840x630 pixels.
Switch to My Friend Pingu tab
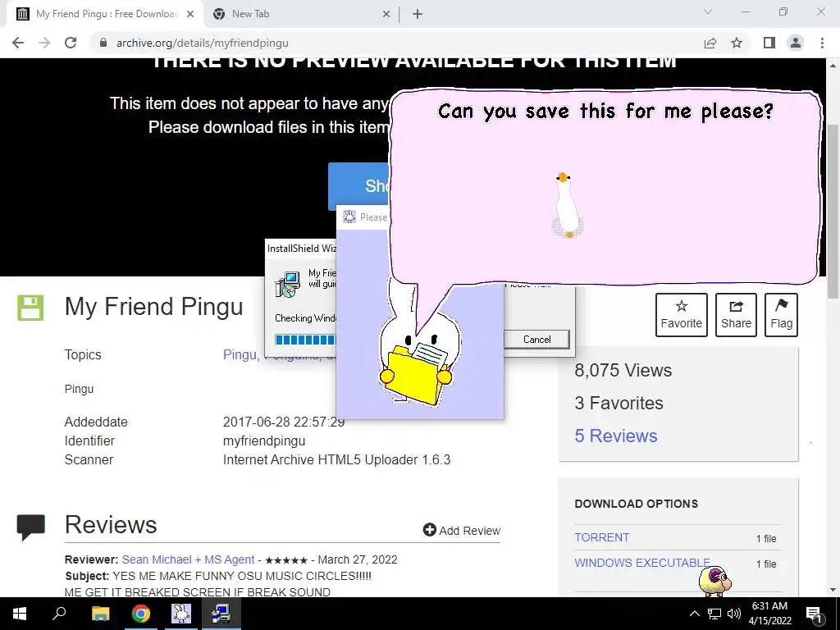[105, 14]
